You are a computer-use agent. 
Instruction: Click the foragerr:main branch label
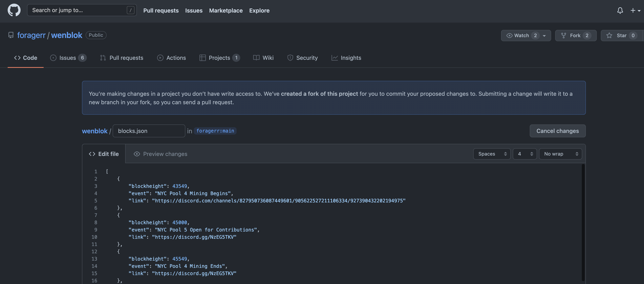click(x=215, y=131)
